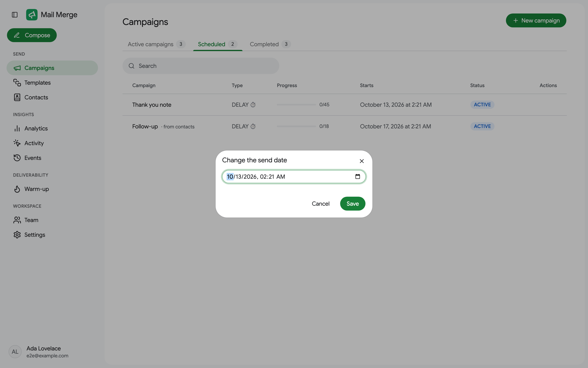Open the calendar picker in date field
The width and height of the screenshot is (588, 368).
357,177
